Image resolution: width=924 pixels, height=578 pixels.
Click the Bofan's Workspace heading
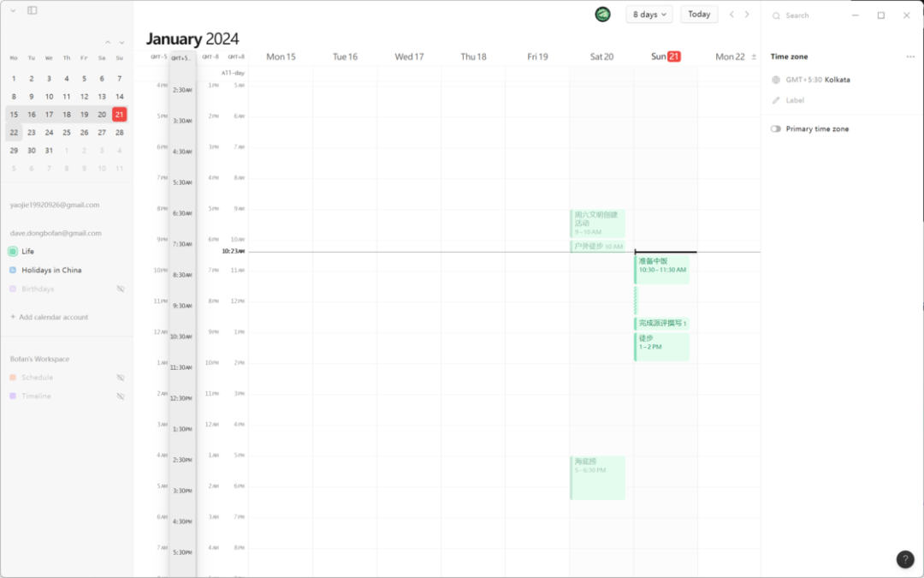(39, 359)
